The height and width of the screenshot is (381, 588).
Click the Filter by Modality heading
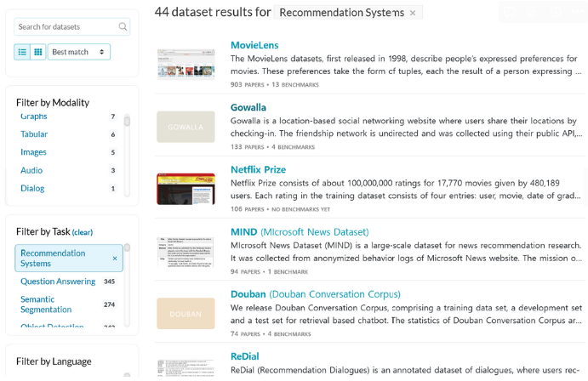pyautogui.click(x=53, y=103)
